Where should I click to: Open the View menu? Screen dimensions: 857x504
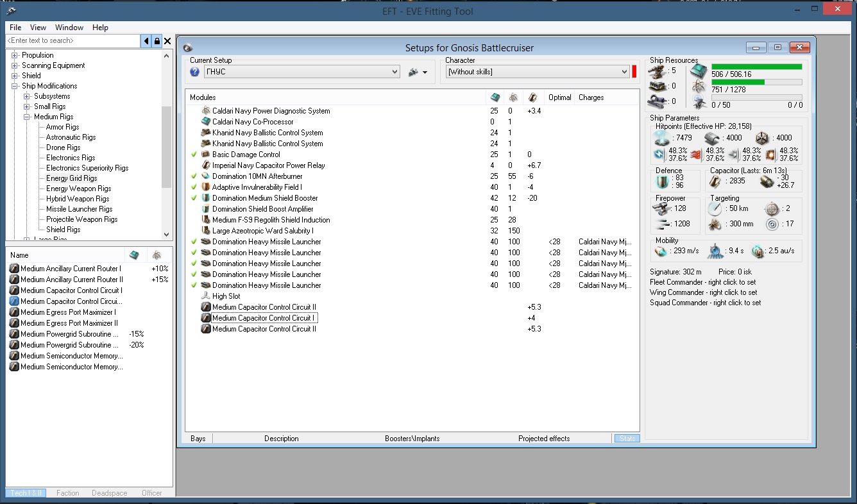[x=38, y=28]
